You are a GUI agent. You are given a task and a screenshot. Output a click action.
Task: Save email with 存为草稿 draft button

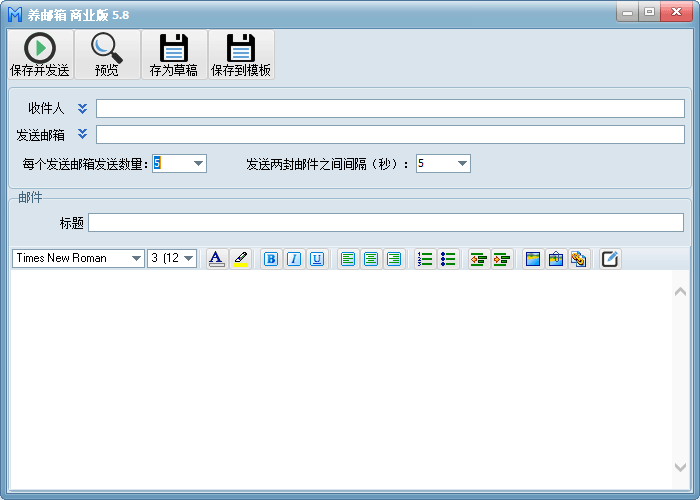(x=174, y=55)
